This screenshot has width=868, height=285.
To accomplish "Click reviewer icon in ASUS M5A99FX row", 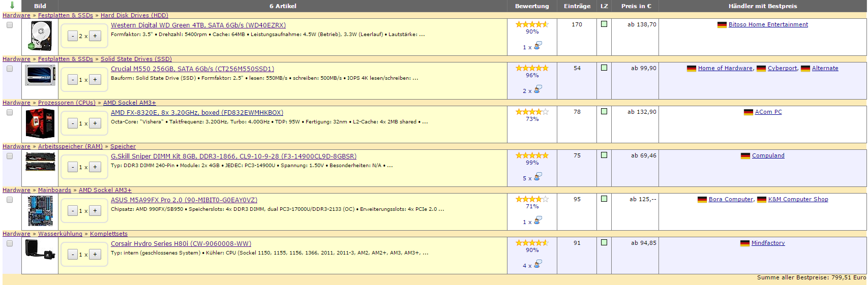I will [x=538, y=220].
